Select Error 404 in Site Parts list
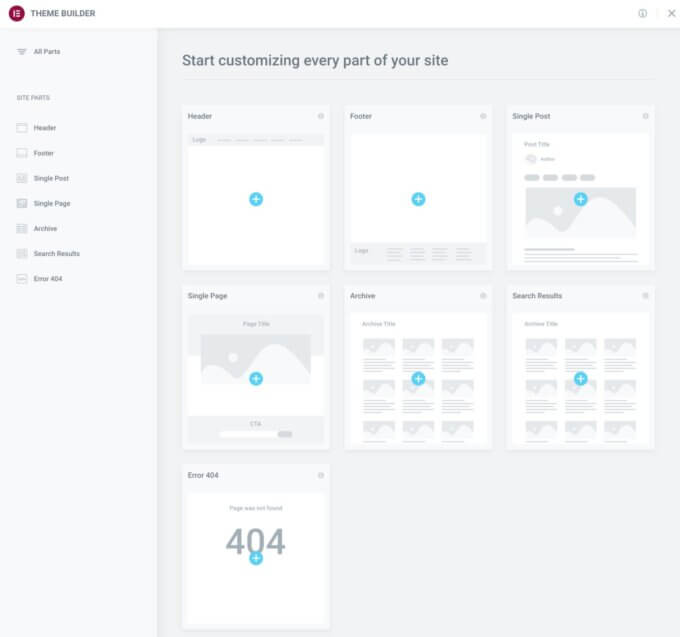 coord(48,279)
